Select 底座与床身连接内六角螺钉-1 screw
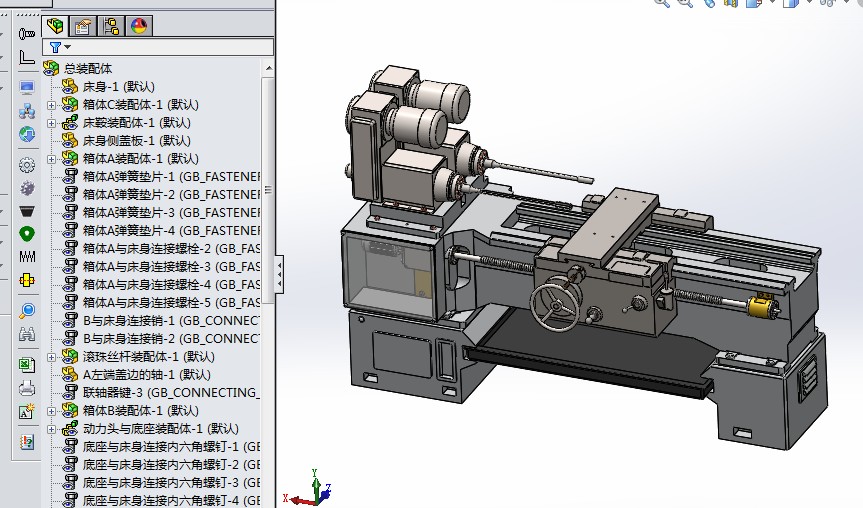This screenshot has width=863, height=508. [171, 446]
